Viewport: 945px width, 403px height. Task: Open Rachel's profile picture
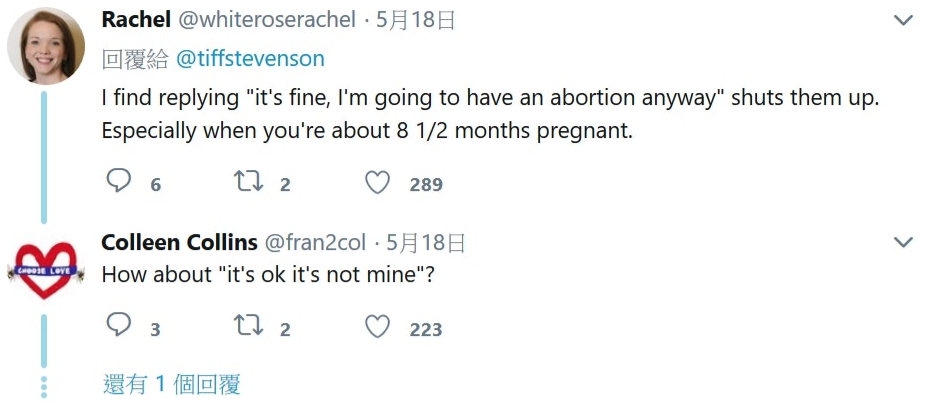(46, 47)
